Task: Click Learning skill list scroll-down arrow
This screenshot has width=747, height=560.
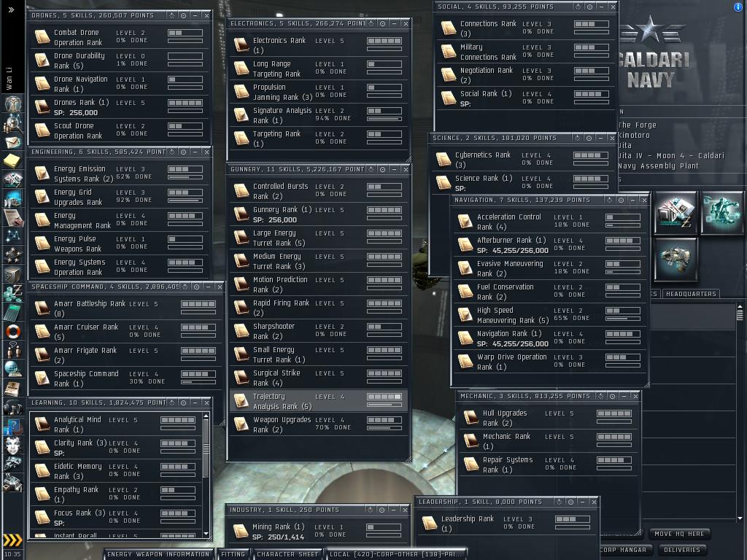Action: (x=206, y=533)
